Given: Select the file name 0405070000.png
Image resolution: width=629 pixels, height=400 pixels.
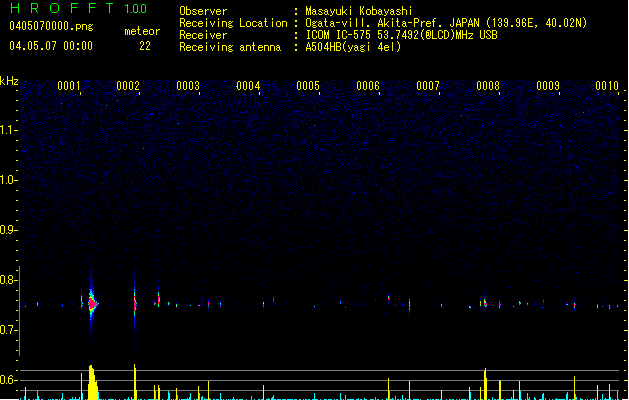Looking at the screenshot, I should (x=51, y=26).
